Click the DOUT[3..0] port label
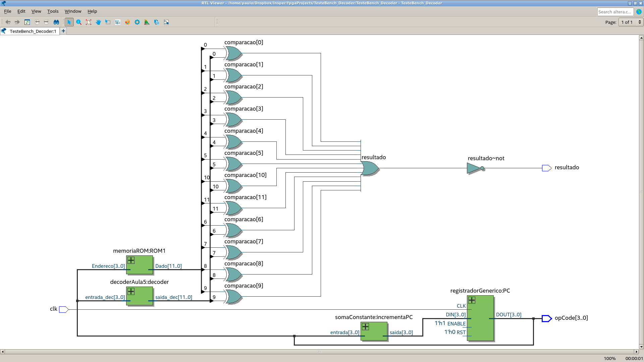 coord(508,315)
